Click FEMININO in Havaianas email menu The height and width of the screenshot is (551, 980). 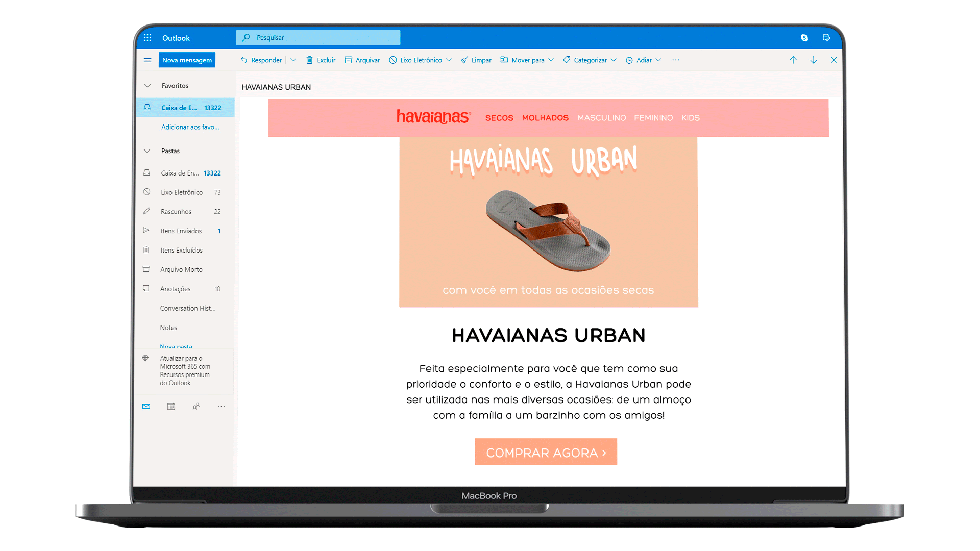tap(653, 118)
